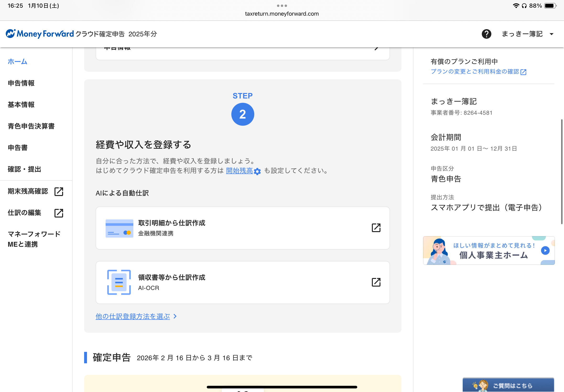Click the 確定申告 section heading

112,357
